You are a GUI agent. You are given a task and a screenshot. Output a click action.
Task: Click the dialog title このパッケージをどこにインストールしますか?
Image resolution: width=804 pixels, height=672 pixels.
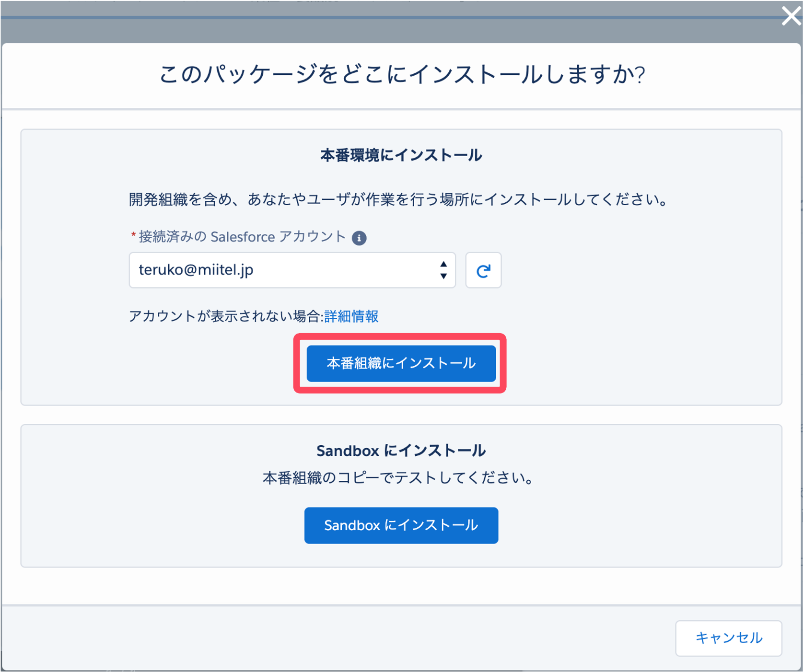(x=402, y=75)
